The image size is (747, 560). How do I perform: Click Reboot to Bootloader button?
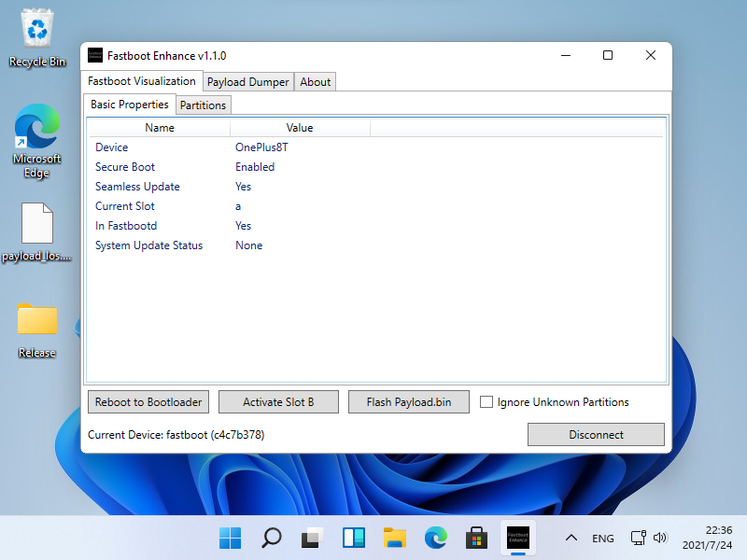[148, 402]
